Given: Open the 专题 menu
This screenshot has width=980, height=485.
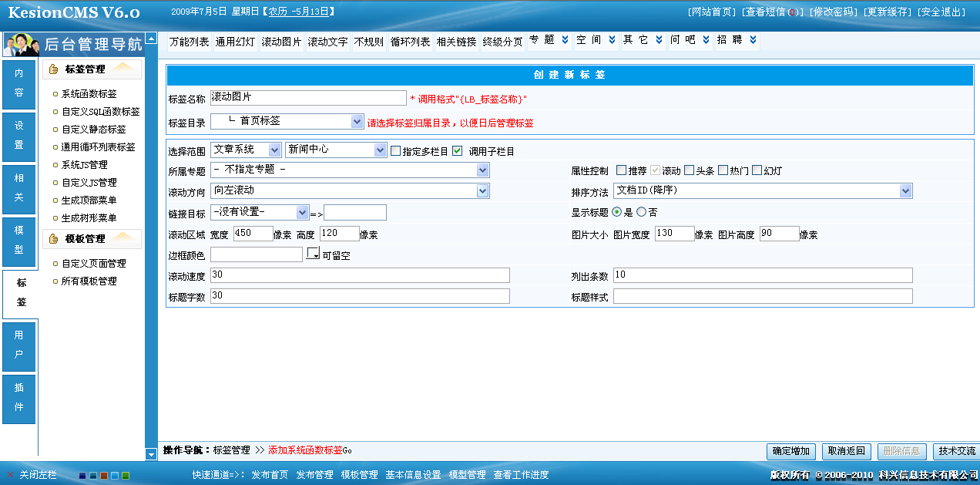Looking at the screenshot, I should click(x=548, y=40).
